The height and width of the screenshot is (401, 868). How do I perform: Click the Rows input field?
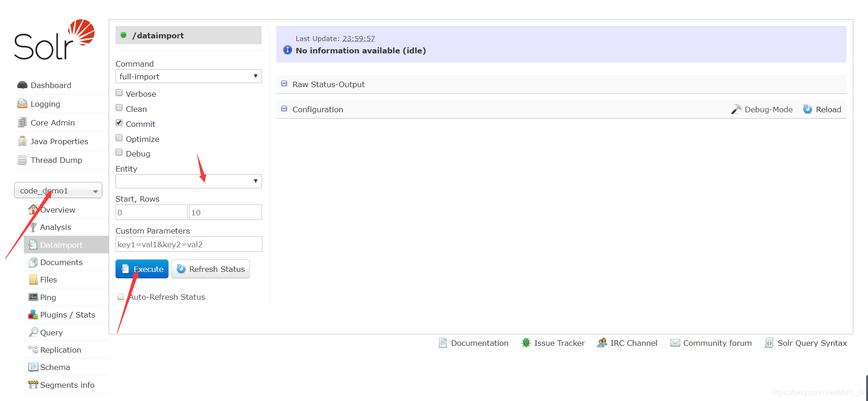pyautogui.click(x=225, y=212)
